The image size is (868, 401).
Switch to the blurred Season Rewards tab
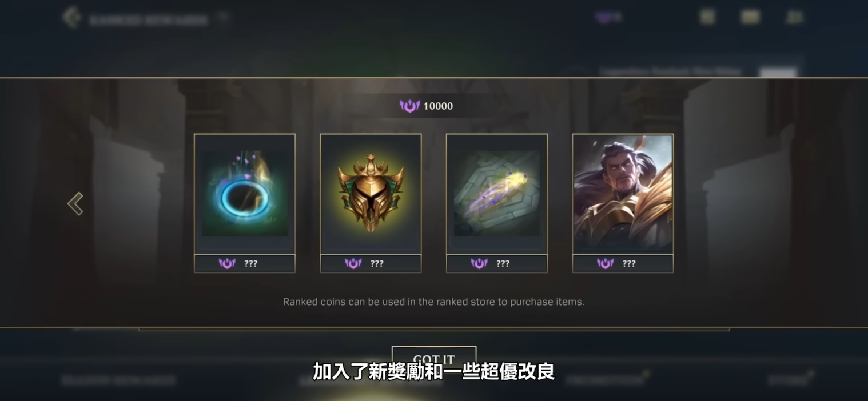click(x=119, y=380)
